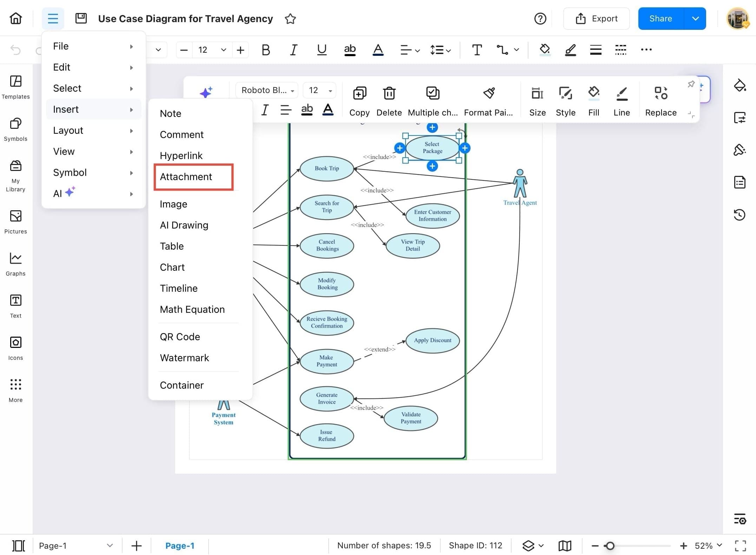Open the font size dropdown
This screenshot has height=555, width=756.
pyautogui.click(x=223, y=50)
